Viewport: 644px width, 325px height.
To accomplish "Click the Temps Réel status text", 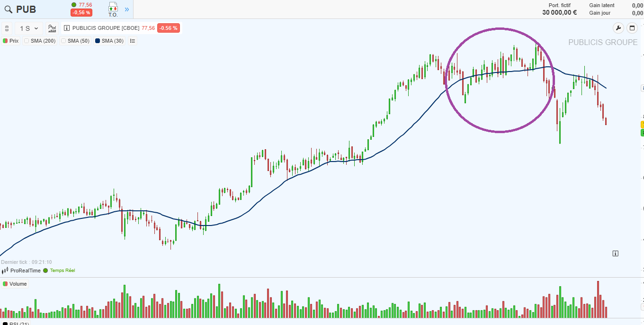I will tap(62, 271).
